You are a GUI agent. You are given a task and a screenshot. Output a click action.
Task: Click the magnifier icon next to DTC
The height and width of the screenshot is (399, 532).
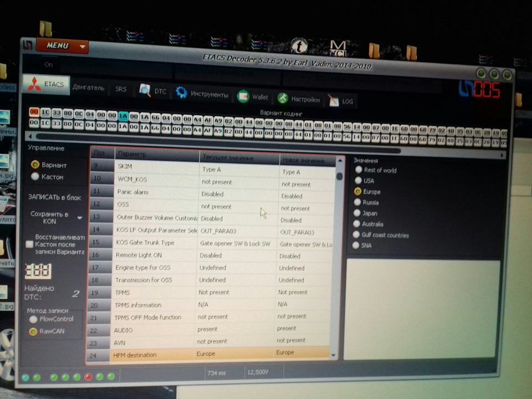coord(145,90)
